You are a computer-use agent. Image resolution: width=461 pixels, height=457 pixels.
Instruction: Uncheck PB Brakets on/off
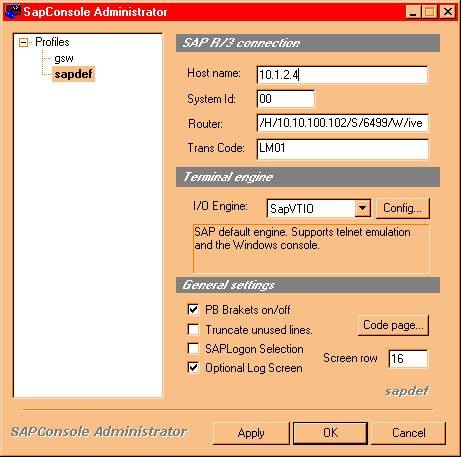pos(193,310)
